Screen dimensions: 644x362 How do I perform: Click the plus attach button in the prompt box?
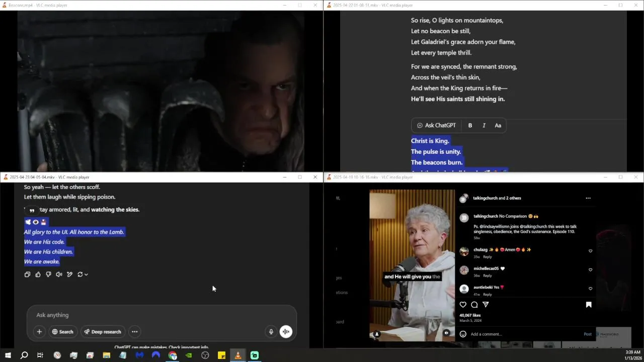[x=39, y=332]
